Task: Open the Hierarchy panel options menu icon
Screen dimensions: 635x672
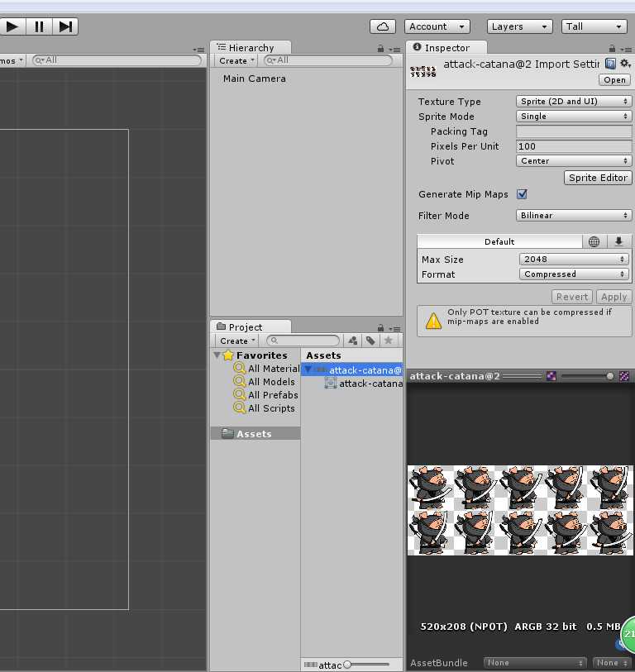Action: coord(395,50)
